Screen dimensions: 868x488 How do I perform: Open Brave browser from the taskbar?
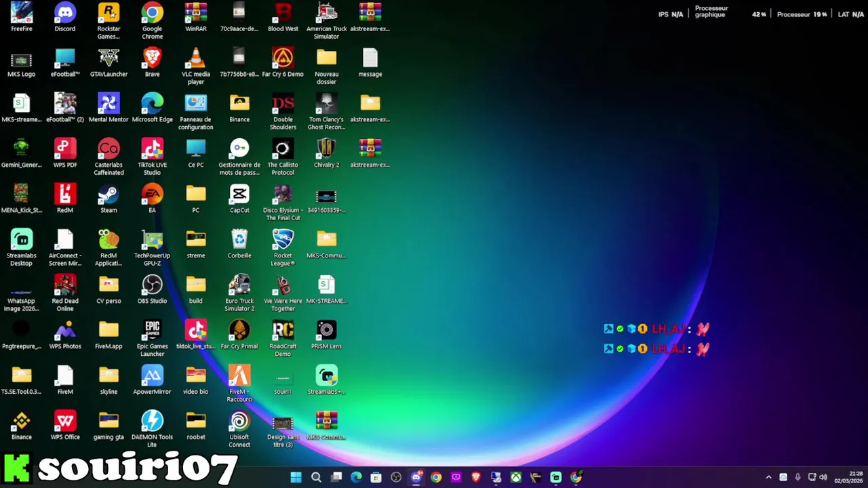pyautogui.click(x=476, y=477)
